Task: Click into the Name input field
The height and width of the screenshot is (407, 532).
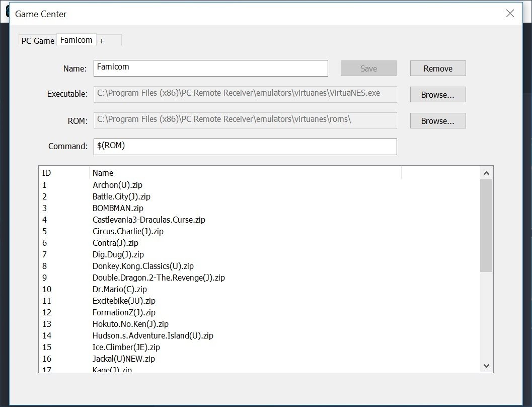Action: click(211, 68)
